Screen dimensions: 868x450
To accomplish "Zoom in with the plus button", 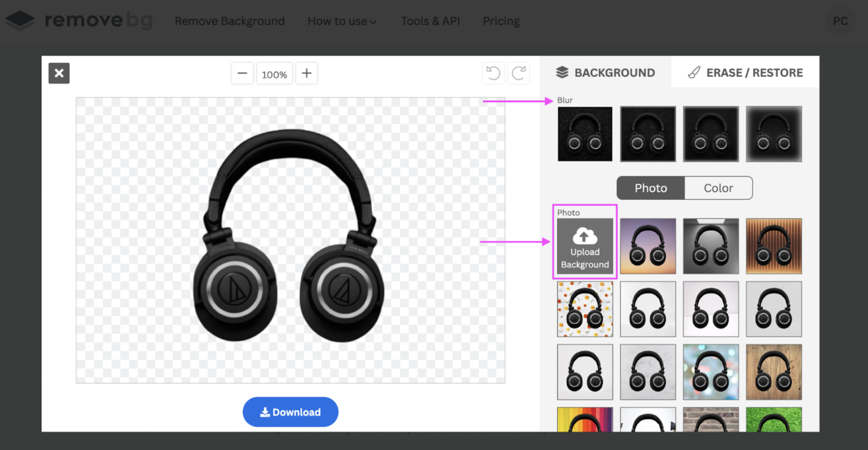I will point(307,73).
